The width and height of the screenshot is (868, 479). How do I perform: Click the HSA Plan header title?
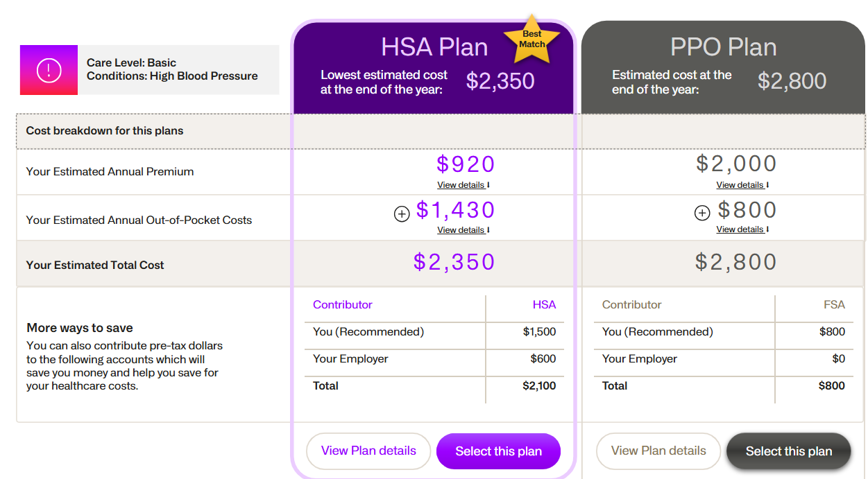[x=434, y=47]
